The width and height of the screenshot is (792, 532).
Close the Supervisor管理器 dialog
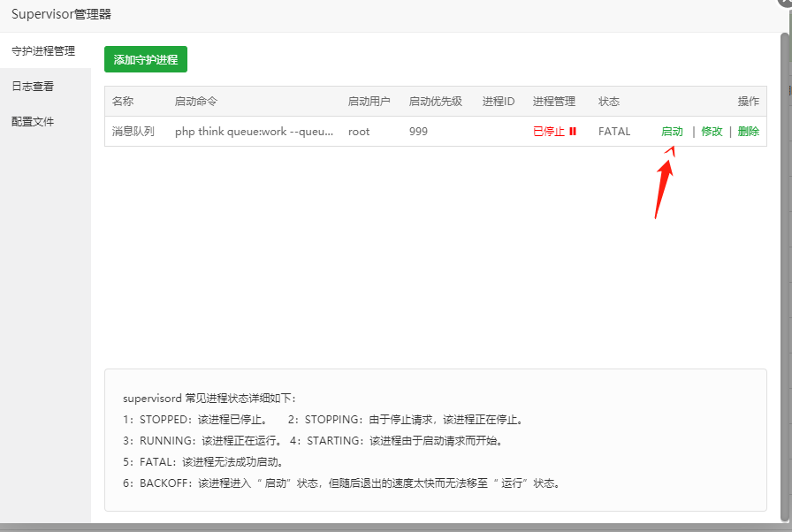[786, 2]
